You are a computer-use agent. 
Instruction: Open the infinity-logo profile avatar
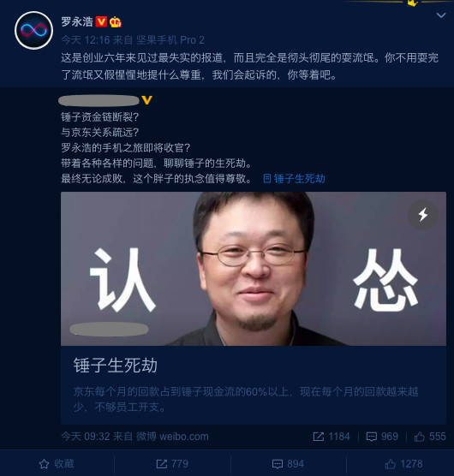(x=33, y=30)
